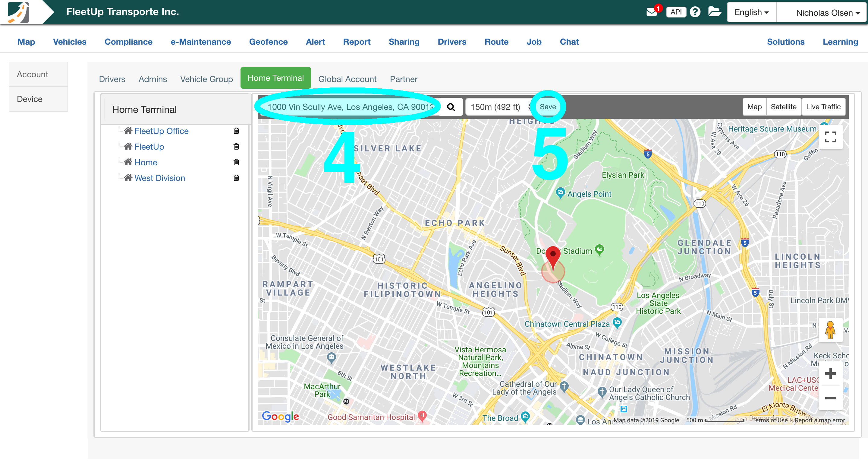Open the Alert menu

(315, 42)
